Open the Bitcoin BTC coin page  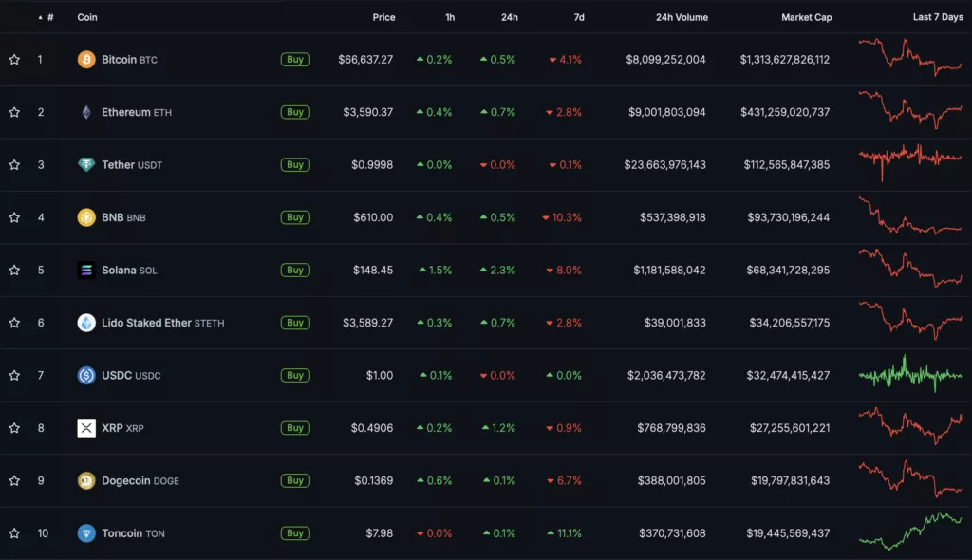click(129, 60)
